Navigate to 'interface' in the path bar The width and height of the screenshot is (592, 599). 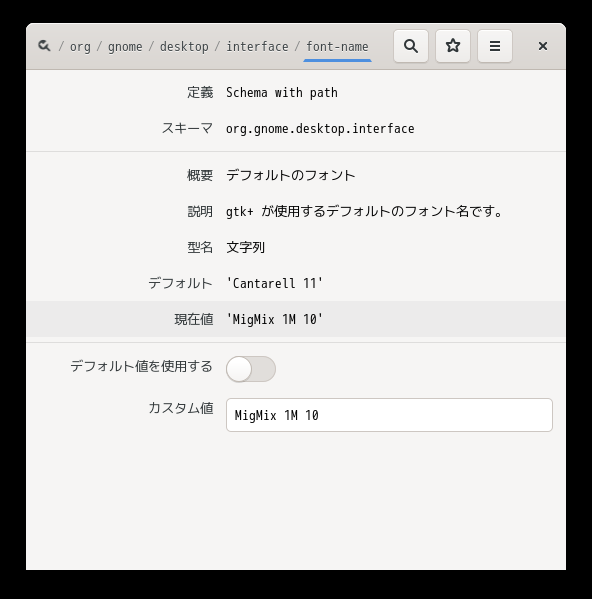pos(257,47)
